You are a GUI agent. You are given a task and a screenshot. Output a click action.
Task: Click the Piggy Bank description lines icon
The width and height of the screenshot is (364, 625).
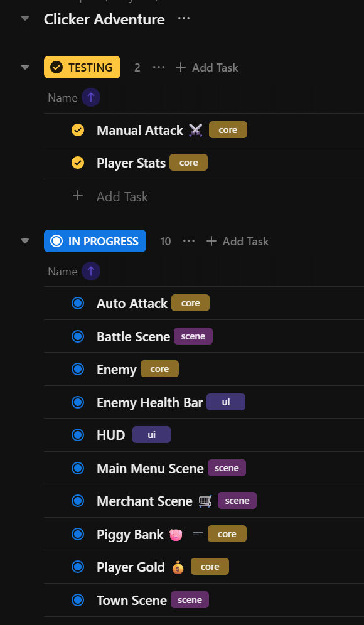(198, 534)
